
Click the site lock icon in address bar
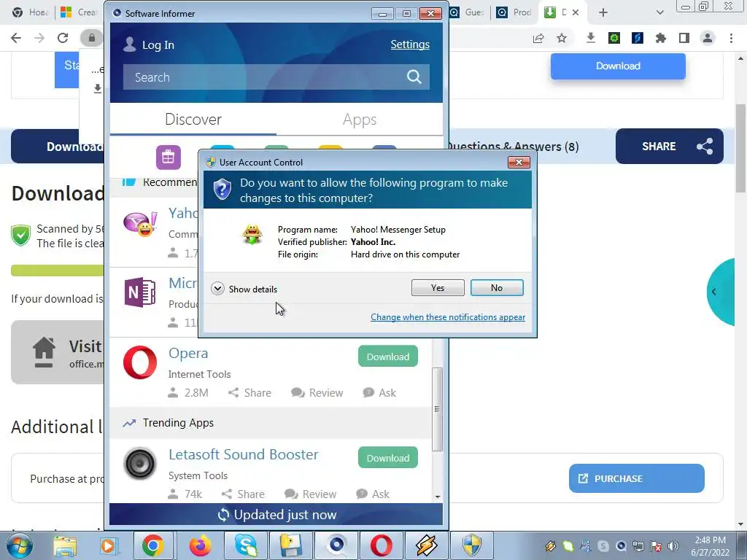(x=91, y=38)
